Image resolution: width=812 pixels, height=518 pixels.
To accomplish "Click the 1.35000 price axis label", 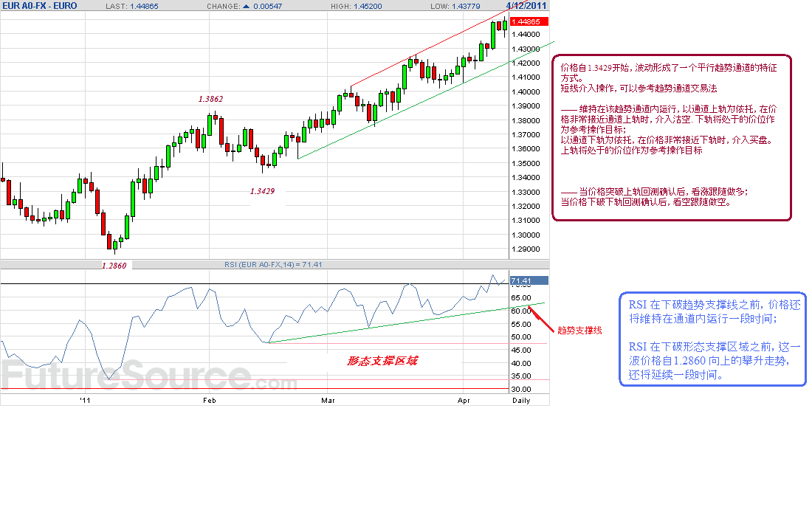I will (526, 163).
